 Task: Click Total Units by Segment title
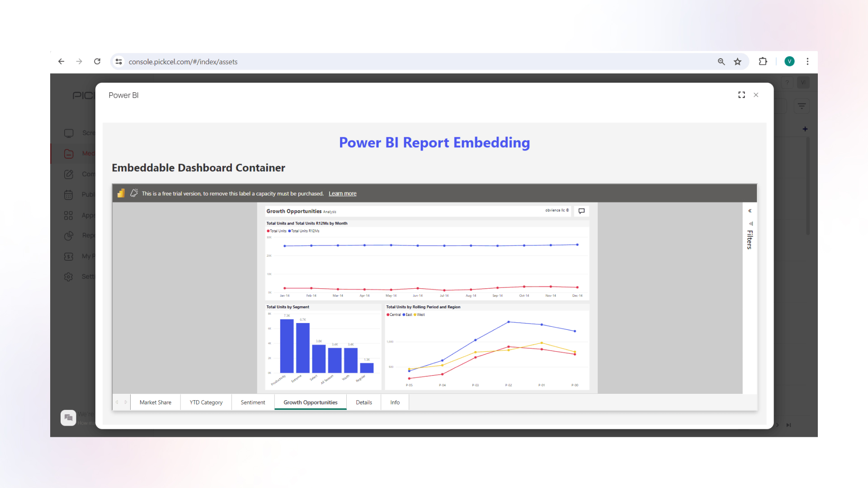click(288, 307)
